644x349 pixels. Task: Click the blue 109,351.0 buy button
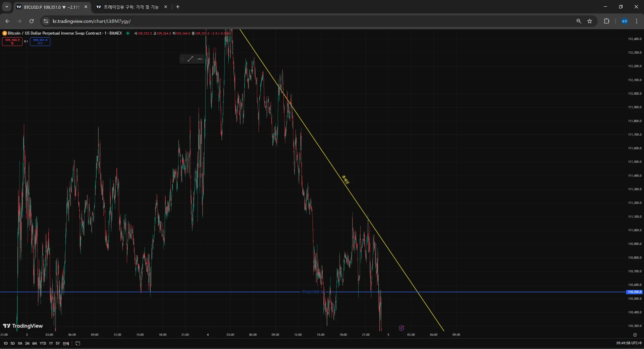pos(40,41)
